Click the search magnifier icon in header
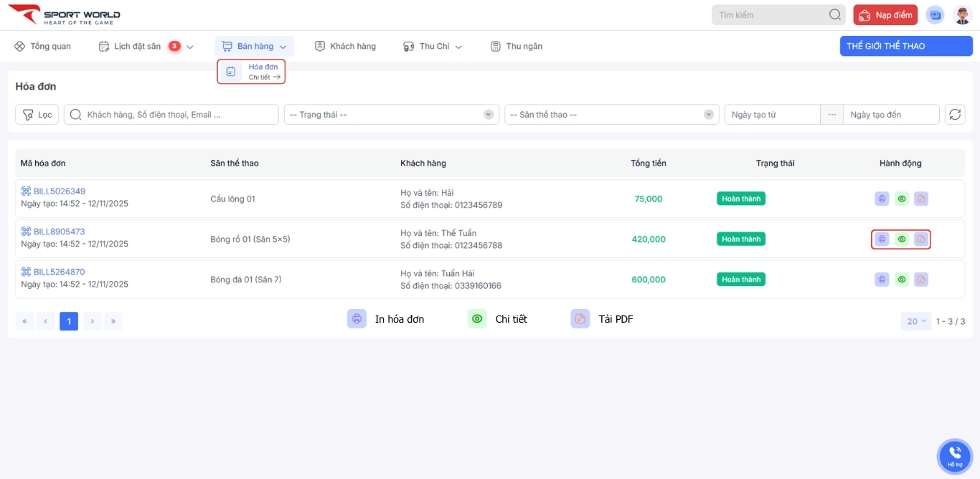The height and width of the screenshot is (479, 980). point(834,15)
